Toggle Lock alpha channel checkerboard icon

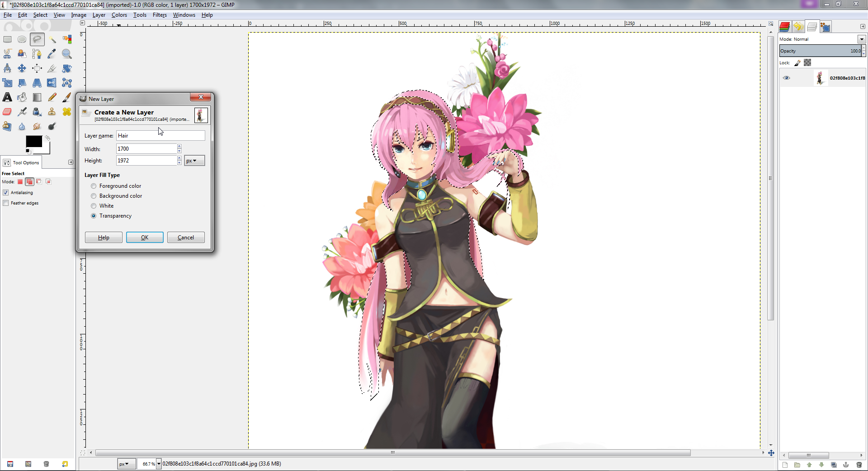[807, 63]
